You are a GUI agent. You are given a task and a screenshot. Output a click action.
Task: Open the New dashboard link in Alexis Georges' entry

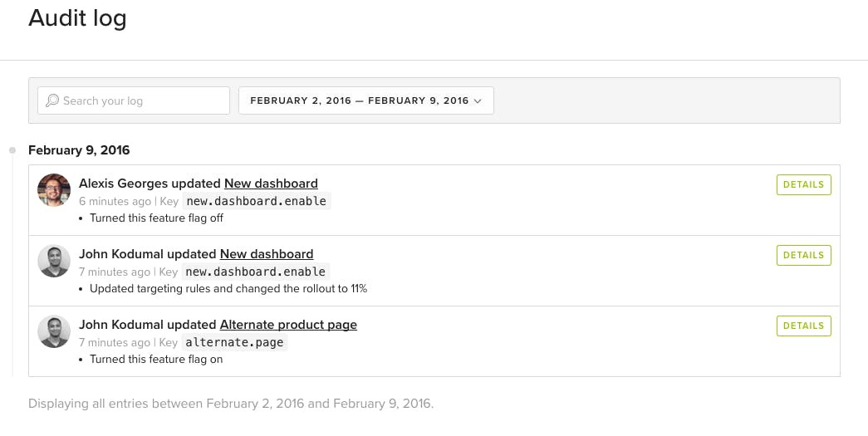(x=271, y=184)
